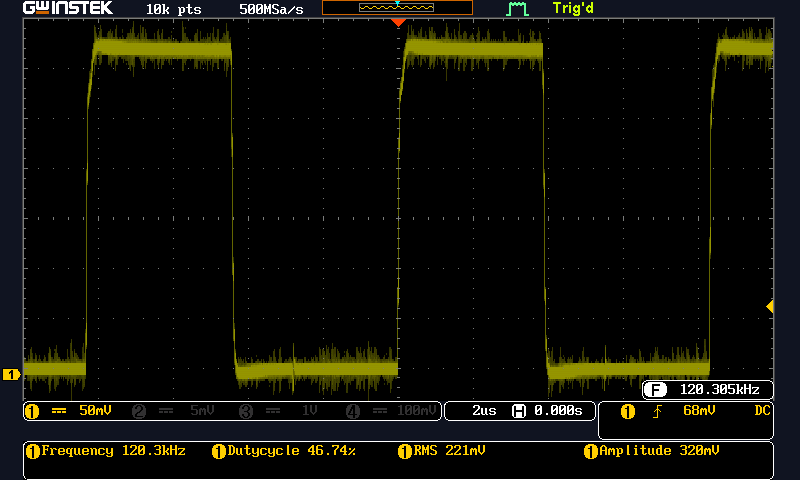Click the yellow trigger level arrow
This screenshot has width=800, height=480.
770,306
